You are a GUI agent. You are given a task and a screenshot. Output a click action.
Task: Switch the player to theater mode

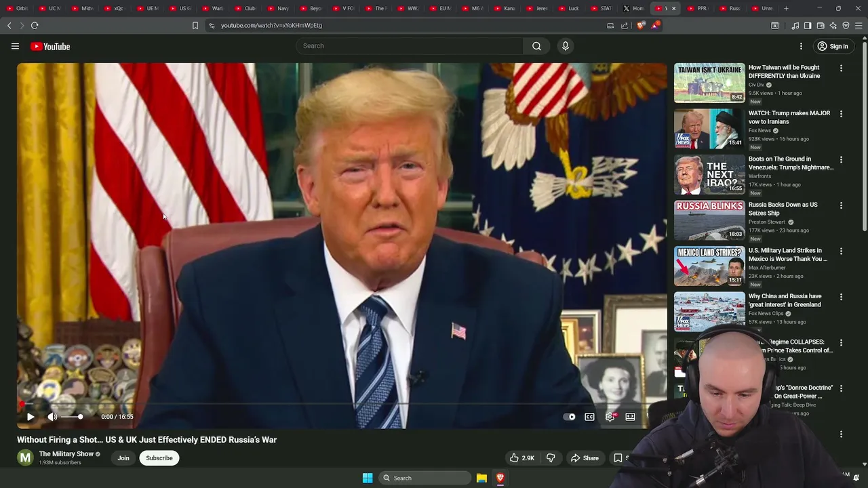pyautogui.click(x=630, y=417)
